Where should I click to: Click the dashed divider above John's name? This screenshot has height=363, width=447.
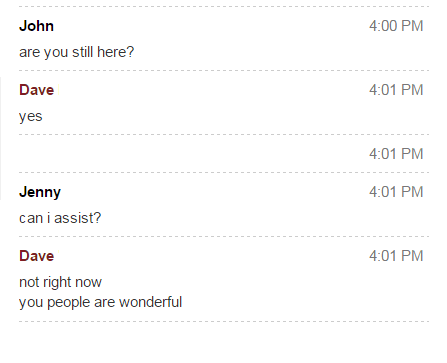(224, 7)
